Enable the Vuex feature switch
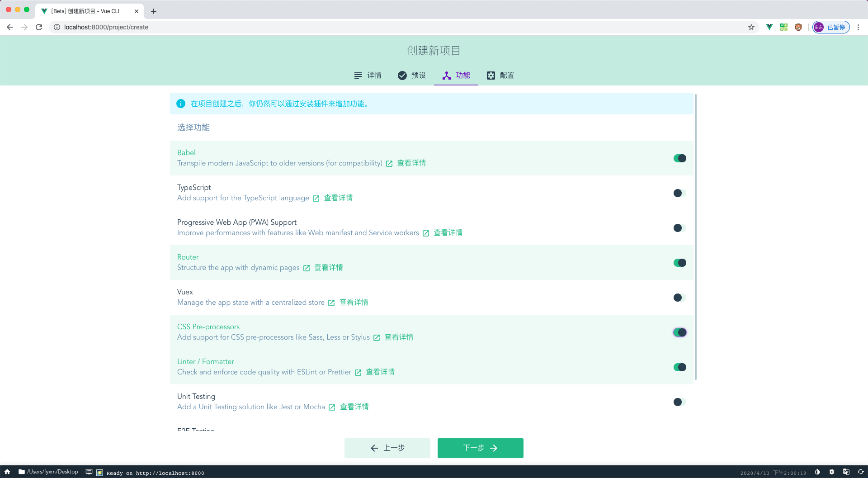Screen dimensions: 868x478 point(679,298)
